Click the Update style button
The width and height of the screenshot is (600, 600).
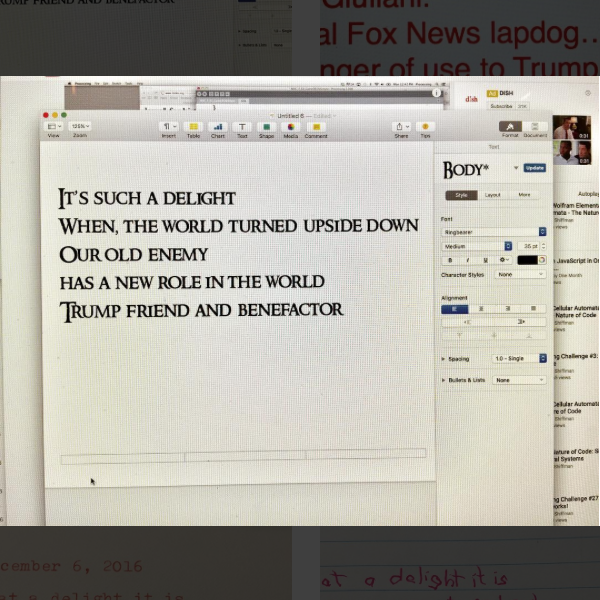pos(535,168)
